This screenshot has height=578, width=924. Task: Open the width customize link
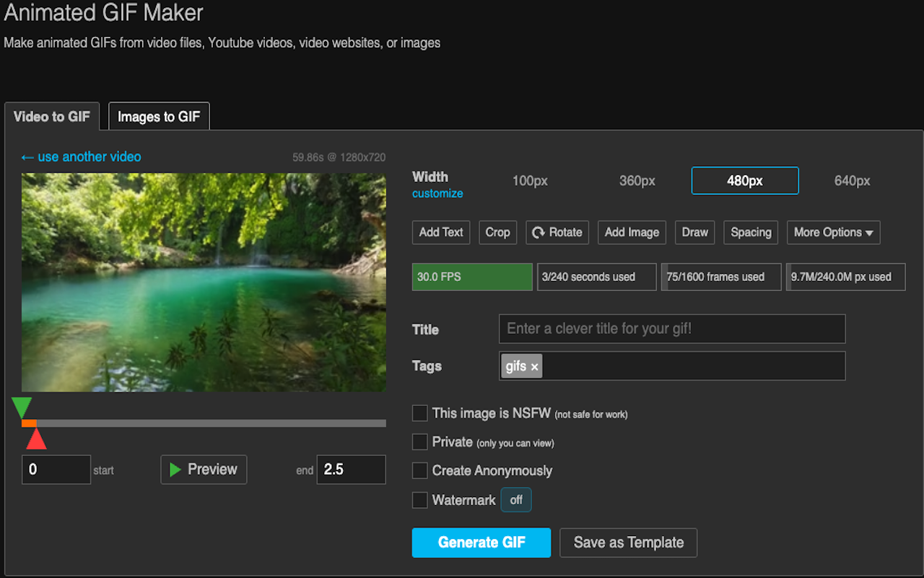pyautogui.click(x=437, y=194)
